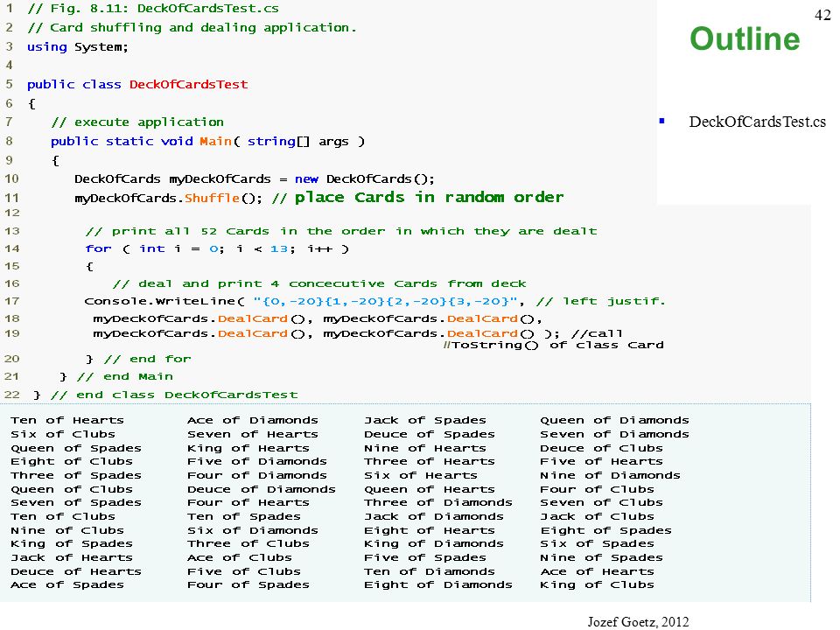Click output 'Six of Clubs'
The width and height of the screenshot is (840, 630).
point(63,435)
